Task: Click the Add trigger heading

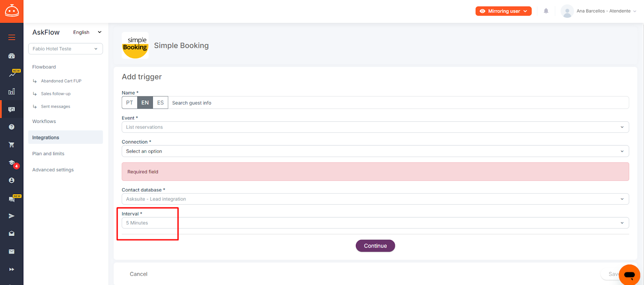Action: [x=142, y=77]
